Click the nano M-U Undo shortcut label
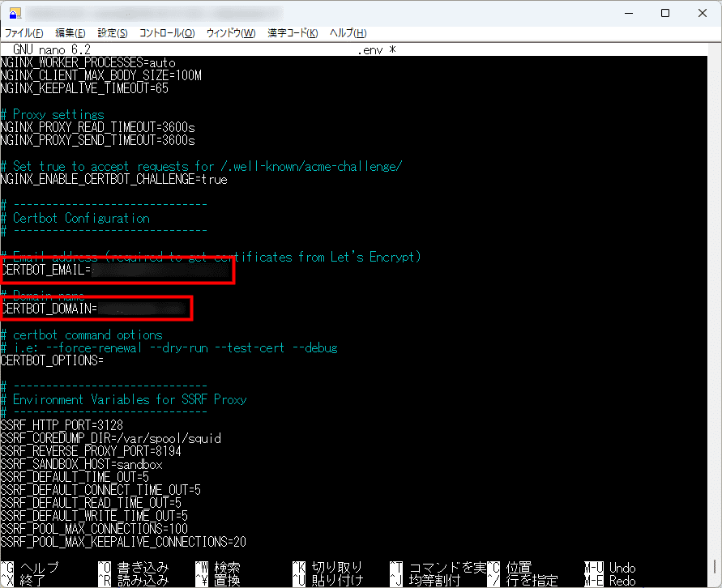The width and height of the screenshot is (722, 588). [x=610, y=568]
